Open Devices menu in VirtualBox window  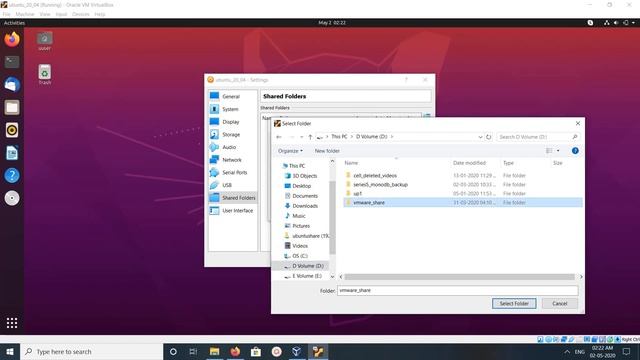coord(80,14)
